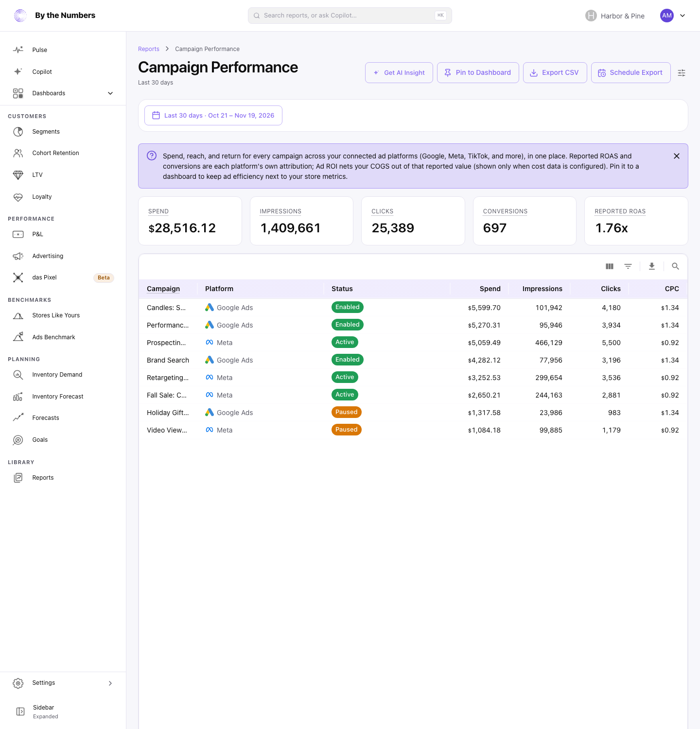The width and height of the screenshot is (700, 729).
Task: Open Advertising section
Action: 63,256
